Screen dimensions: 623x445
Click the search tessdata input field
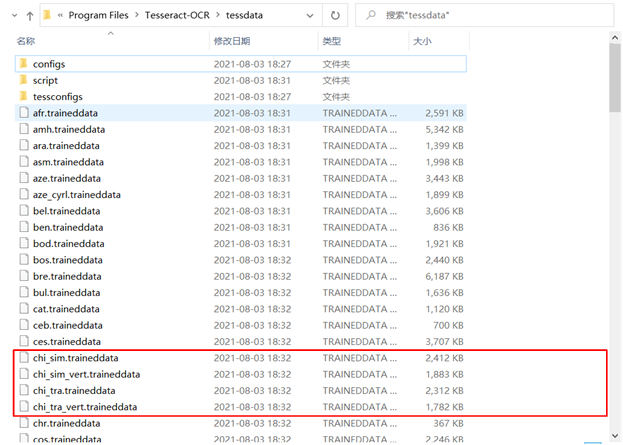[484, 15]
